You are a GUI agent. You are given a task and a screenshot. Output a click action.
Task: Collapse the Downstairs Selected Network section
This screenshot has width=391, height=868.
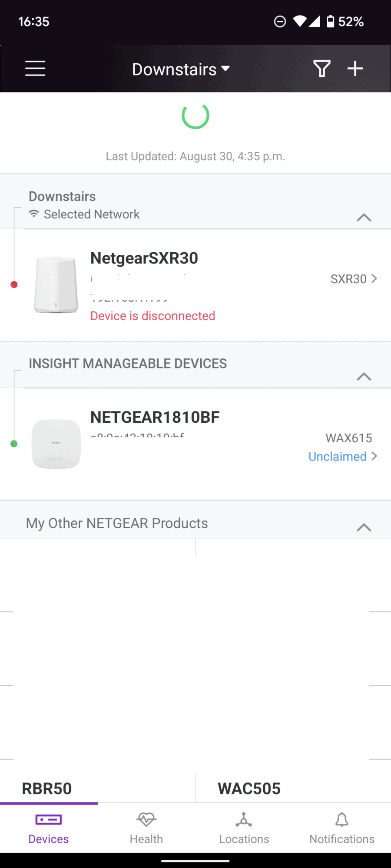364,217
